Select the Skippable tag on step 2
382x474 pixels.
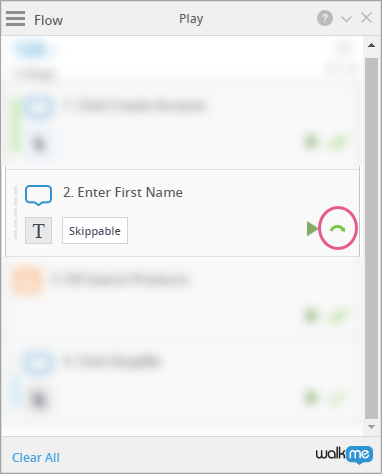pyautogui.click(x=95, y=231)
